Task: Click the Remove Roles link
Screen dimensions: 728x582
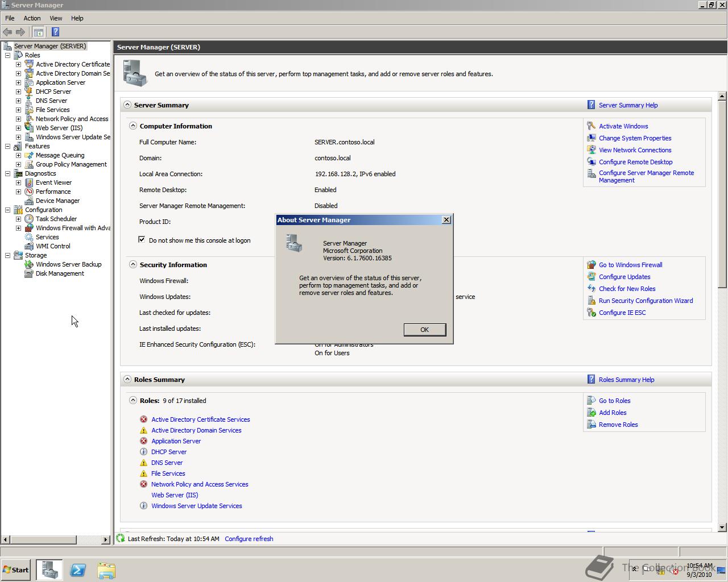Action: pyautogui.click(x=618, y=425)
